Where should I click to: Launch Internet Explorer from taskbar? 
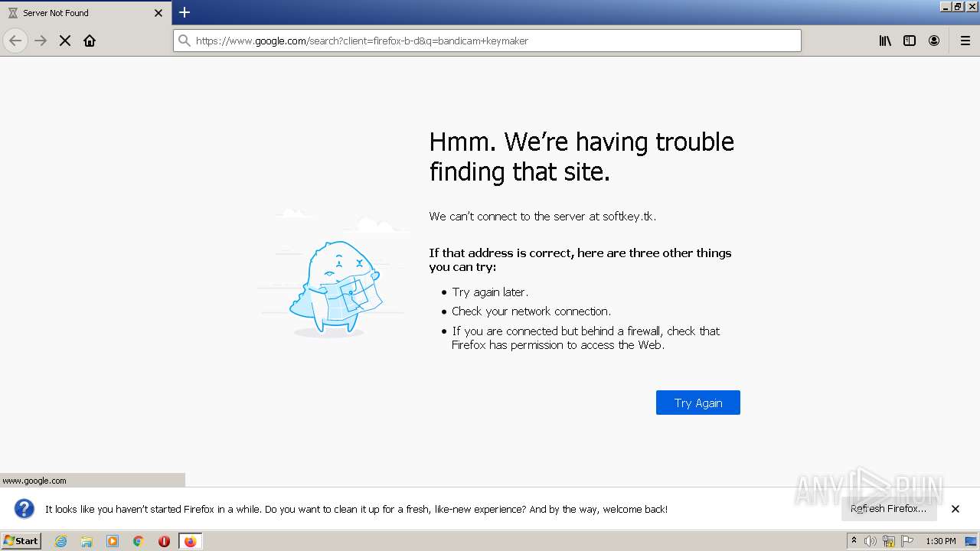[61, 541]
